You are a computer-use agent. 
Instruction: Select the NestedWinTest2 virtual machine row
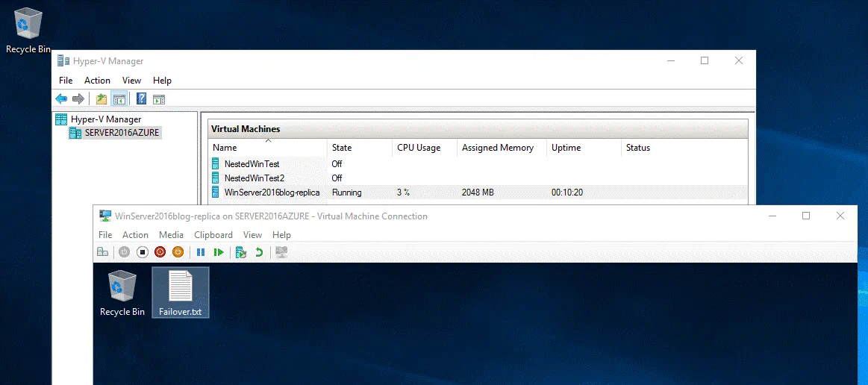coord(255,178)
